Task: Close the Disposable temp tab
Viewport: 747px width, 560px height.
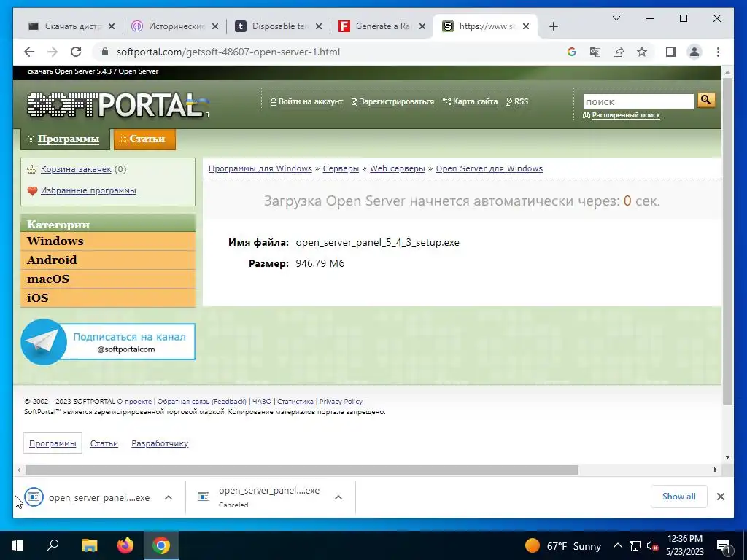Action: click(319, 26)
